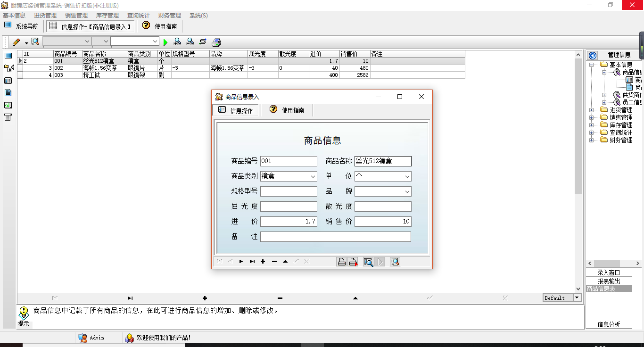Click the up triangle in bottom grid navigator
This screenshot has height=347, width=644.
click(355, 298)
